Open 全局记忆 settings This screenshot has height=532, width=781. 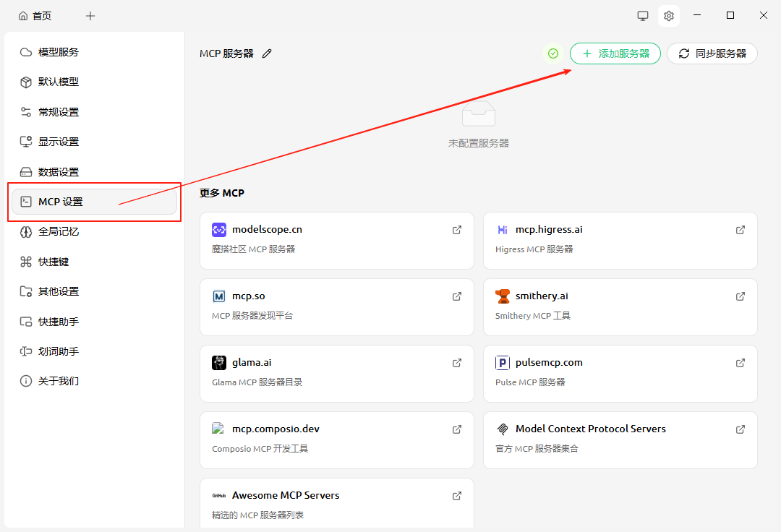pos(94,231)
